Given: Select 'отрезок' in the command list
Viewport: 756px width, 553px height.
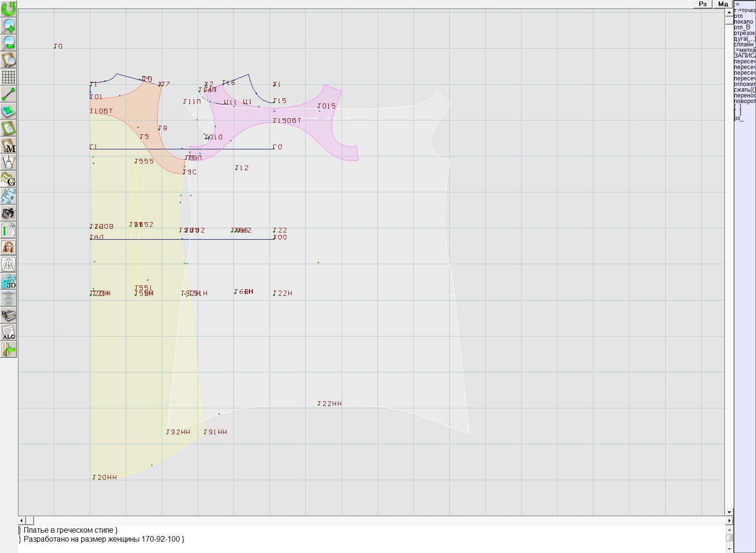Looking at the screenshot, I should point(744,33).
